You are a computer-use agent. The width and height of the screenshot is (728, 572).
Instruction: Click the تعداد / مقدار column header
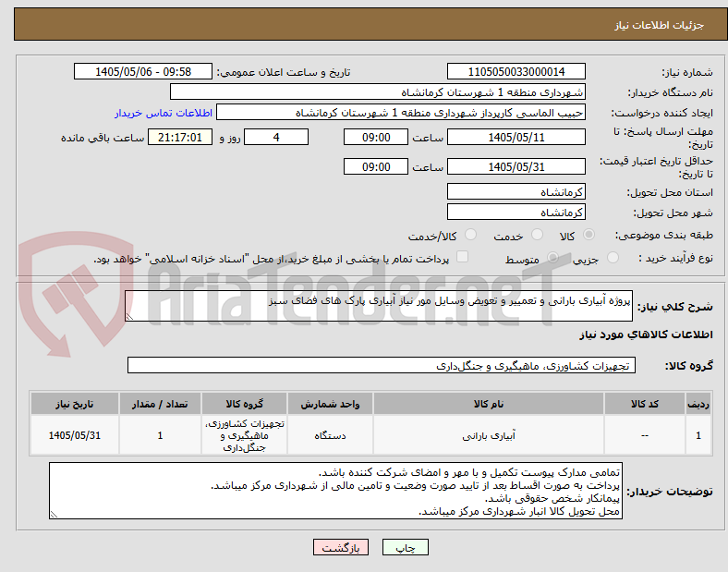[x=160, y=404]
